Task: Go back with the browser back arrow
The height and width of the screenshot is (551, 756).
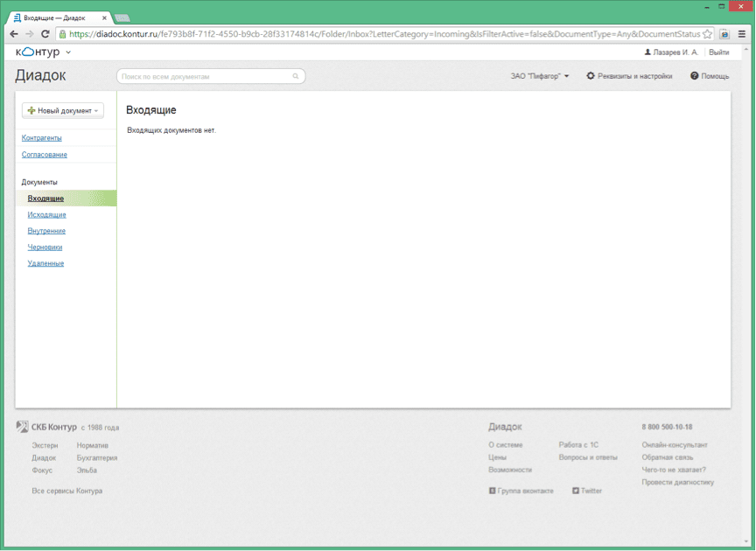Action: pyautogui.click(x=14, y=34)
